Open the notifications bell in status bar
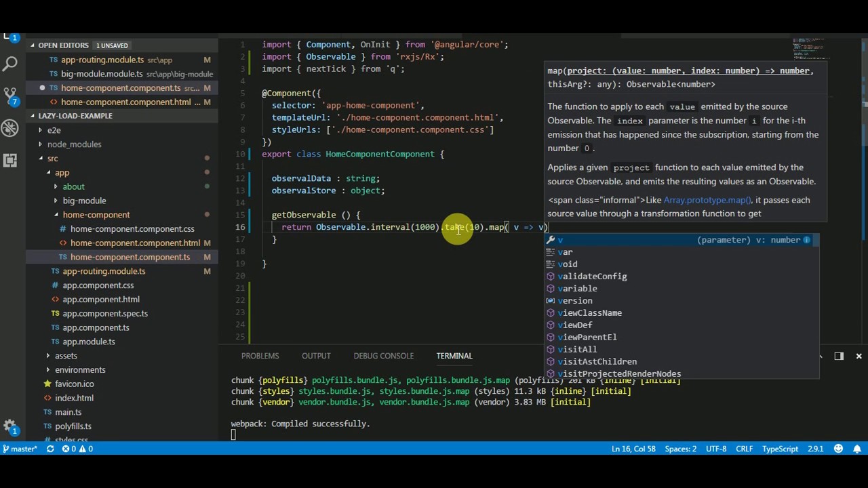Image resolution: width=868 pixels, height=488 pixels. click(x=857, y=449)
